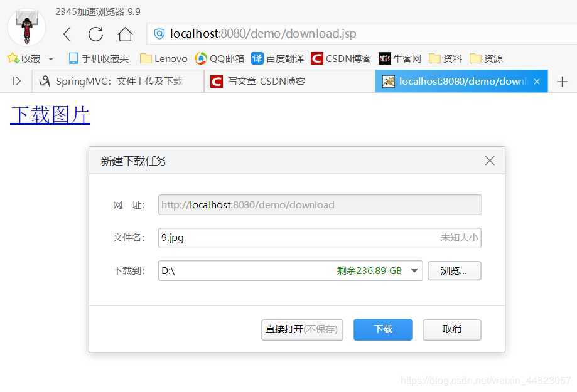The height and width of the screenshot is (392, 577).
Task: Click the browser back arrow
Action: point(67,34)
